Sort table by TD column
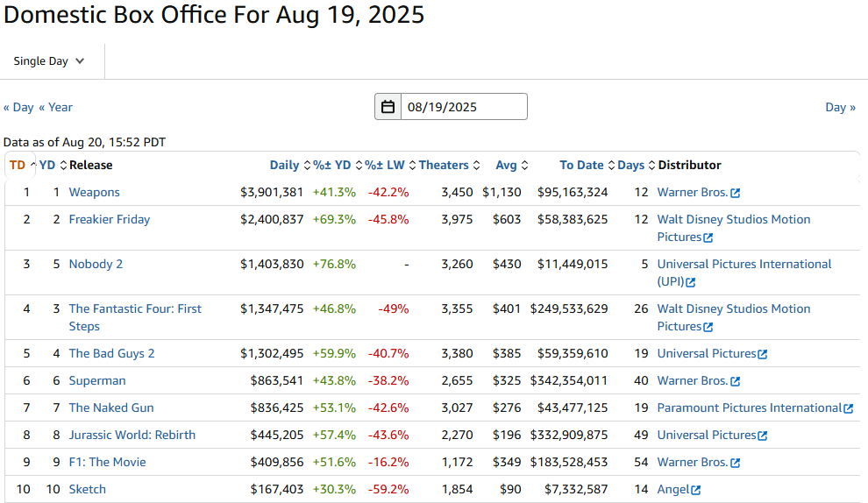The height and width of the screenshot is (503, 868). pyautogui.click(x=22, y=165)
